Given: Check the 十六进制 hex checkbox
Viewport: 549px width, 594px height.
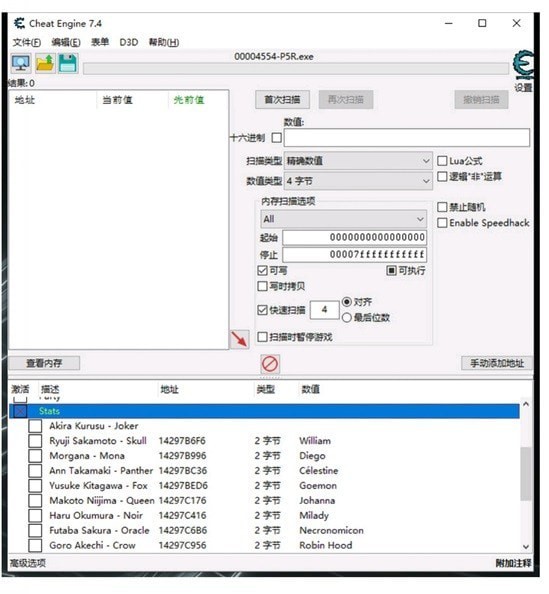Looking at the screenshot, I should (x=277, y=138).
